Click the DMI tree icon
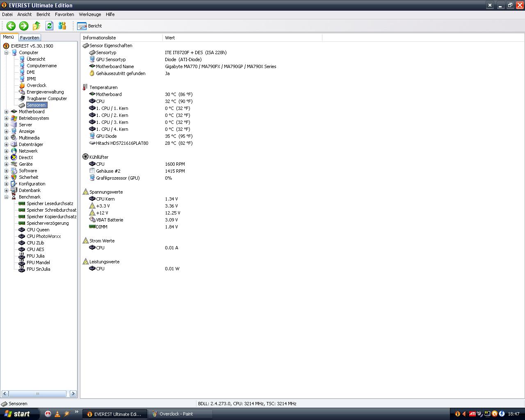Screen dimensions: 525x420 [x=22, y=72]
